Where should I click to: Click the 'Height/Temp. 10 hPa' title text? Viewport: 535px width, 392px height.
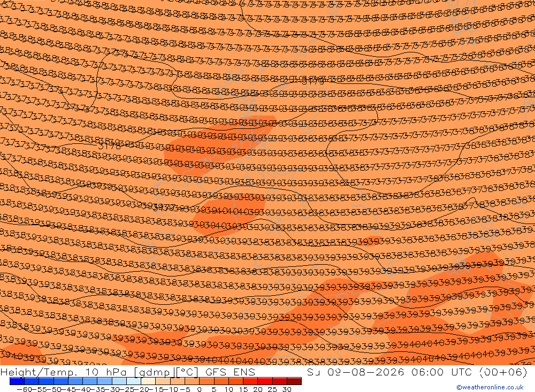click(x=64, y=372)
